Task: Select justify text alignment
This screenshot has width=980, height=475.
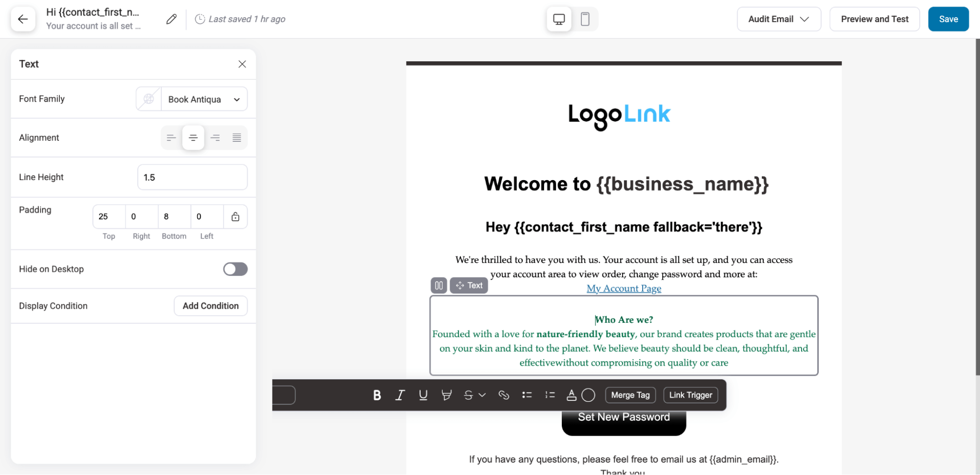Action: coord(237,137)
